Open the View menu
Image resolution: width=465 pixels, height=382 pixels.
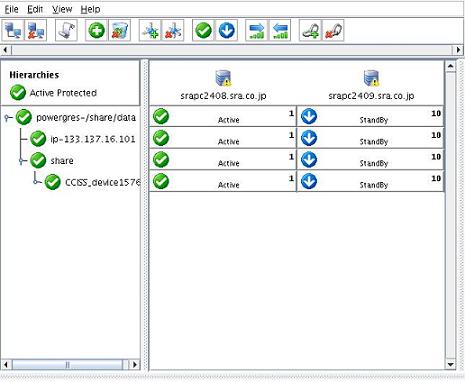point(62,9)
